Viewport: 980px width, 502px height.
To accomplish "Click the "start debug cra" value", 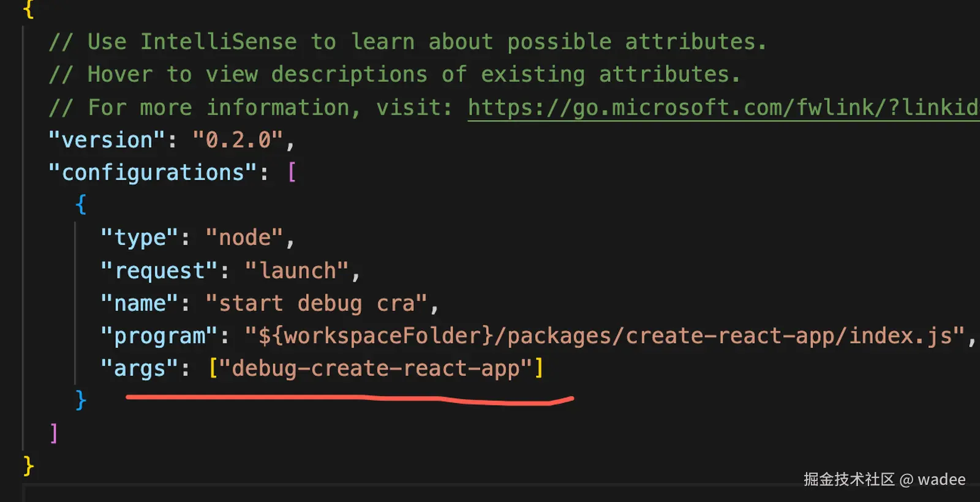I will click(317, 303).
